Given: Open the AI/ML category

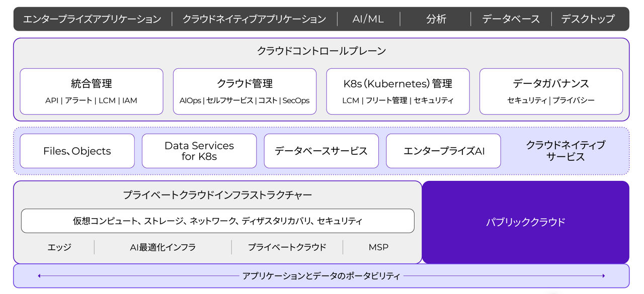Looking at the screenshot, I should (x=367, y=19).
